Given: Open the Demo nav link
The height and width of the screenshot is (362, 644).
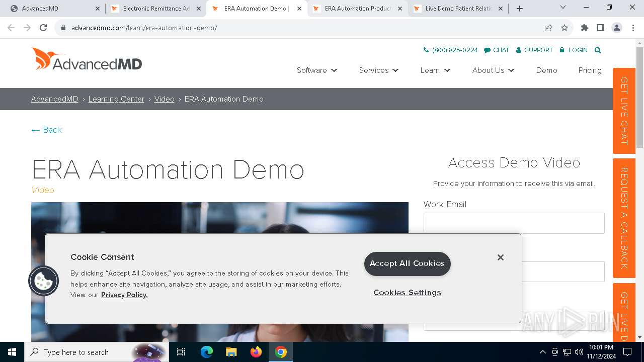Looking at the screenshot, I should [546, 70].
